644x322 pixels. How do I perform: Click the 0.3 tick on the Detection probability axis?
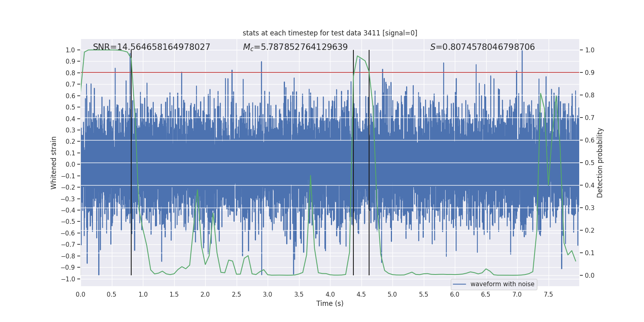click(x=590, y=208)
